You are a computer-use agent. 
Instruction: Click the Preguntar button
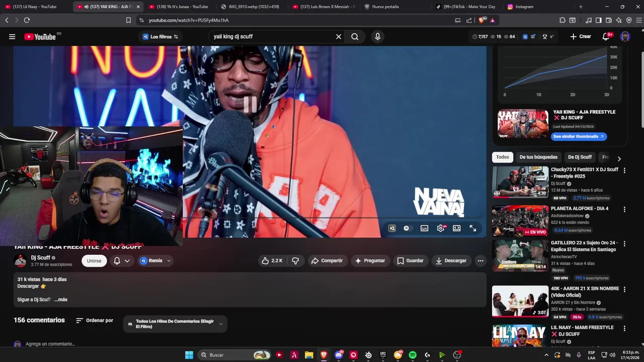pos(370,260)
